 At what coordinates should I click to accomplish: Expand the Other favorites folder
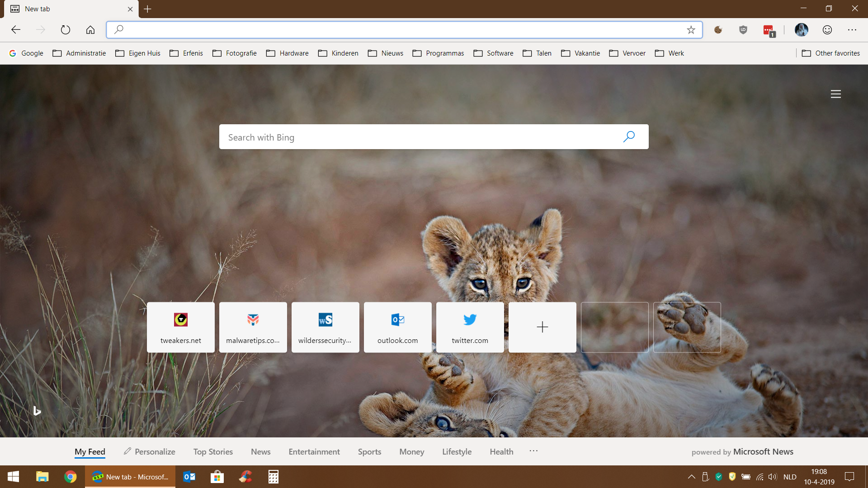click(830, 53)
